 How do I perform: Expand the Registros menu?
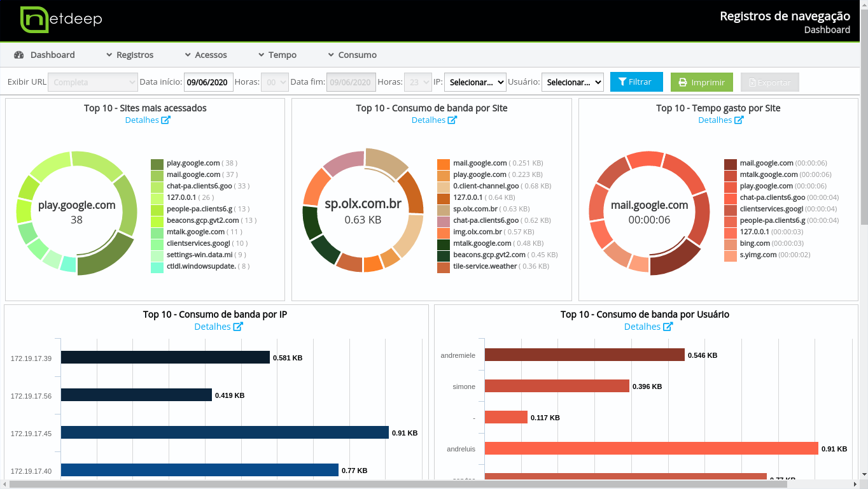coord(130,55)
